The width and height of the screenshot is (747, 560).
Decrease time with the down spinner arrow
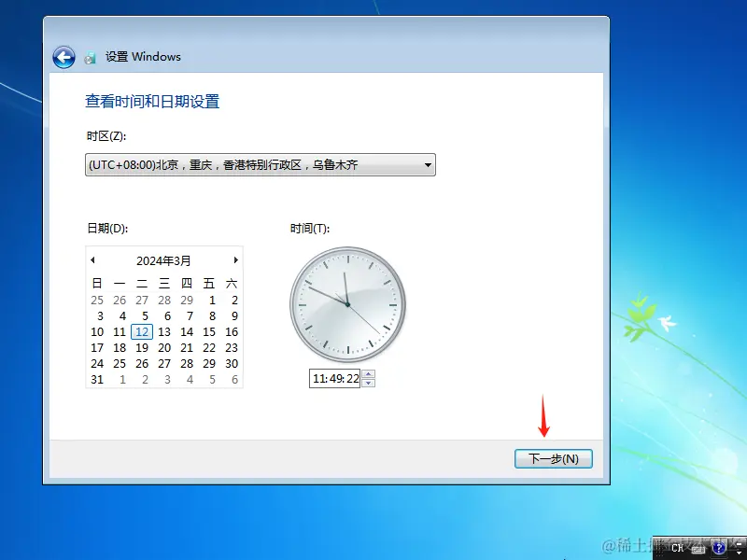coord(369,383)
